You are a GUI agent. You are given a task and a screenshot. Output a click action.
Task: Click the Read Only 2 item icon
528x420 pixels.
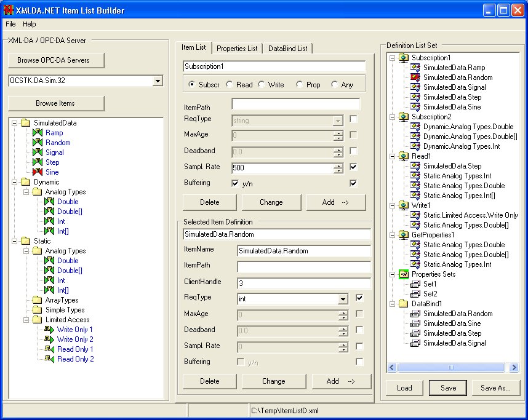click(49, 359)
